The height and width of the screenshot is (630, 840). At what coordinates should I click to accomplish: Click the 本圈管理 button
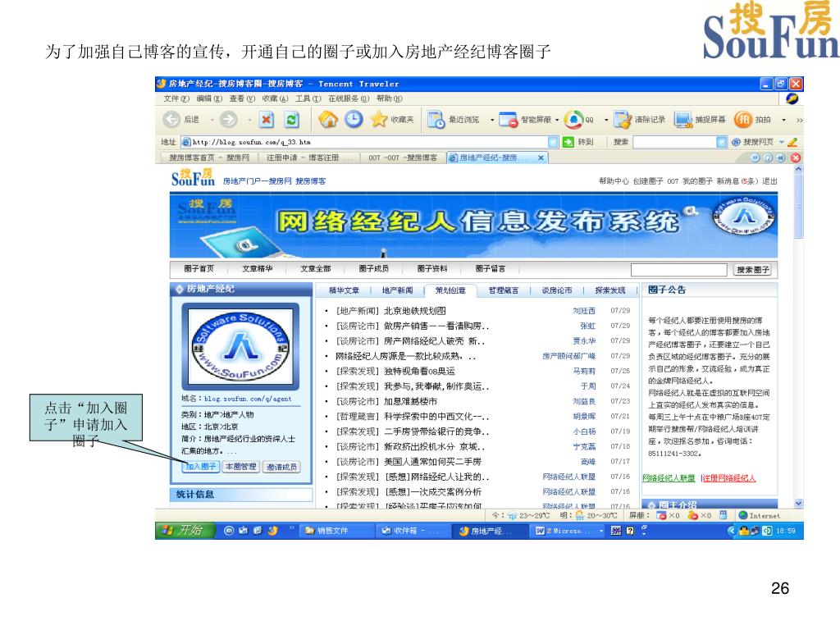point(240,467)
